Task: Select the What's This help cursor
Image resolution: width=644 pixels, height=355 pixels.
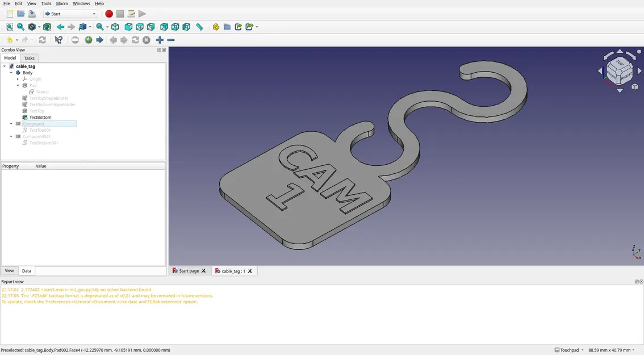Action: 58,40
